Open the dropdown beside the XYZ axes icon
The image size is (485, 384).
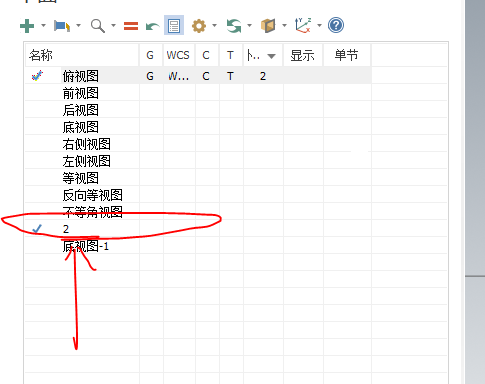click(319, 25)
